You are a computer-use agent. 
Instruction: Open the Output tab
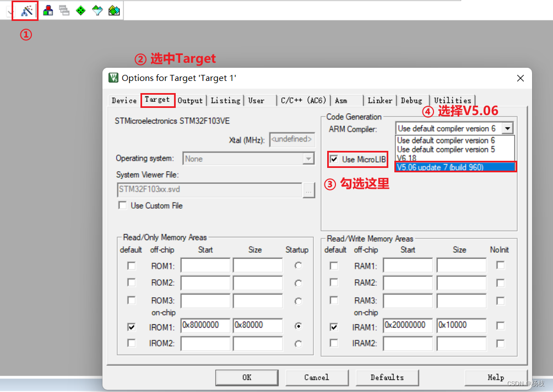(x=190, y=100)
